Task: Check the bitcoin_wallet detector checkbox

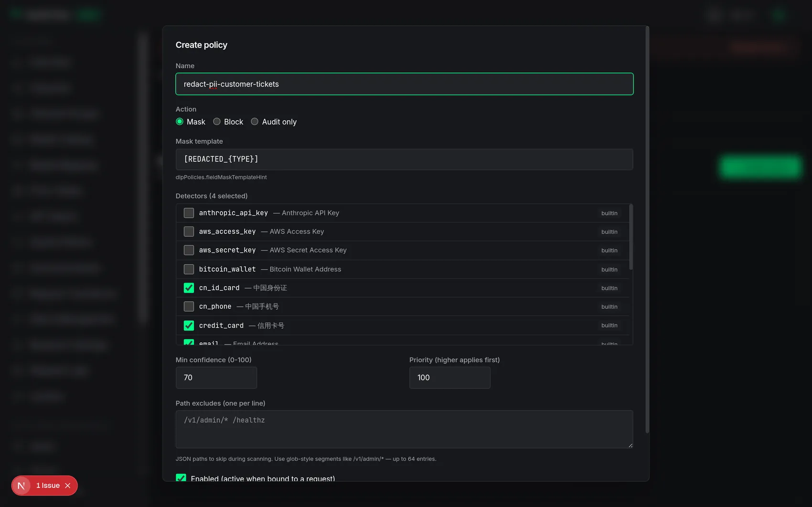Action: tap(189, 269)
